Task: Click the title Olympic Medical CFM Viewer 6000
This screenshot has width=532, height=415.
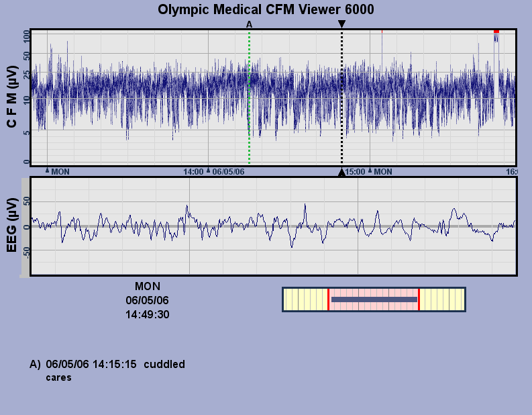Action: [266, 9]
